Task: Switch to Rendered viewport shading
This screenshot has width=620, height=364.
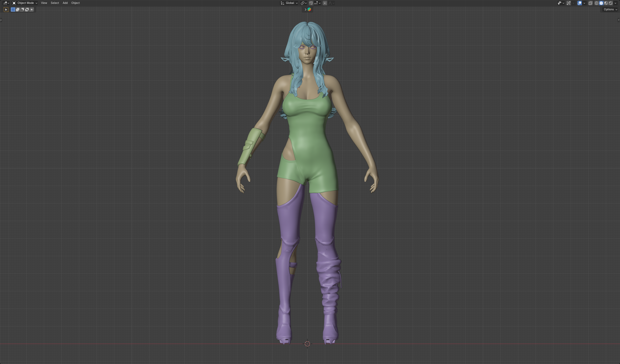Action: [x=610, y=3]
